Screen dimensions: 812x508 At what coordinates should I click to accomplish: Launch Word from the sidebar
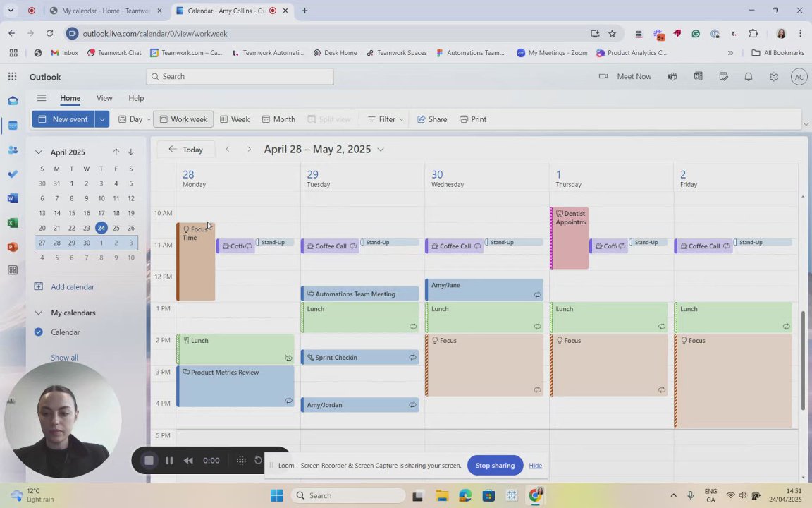pyautogui.click(x=13, y=198)
